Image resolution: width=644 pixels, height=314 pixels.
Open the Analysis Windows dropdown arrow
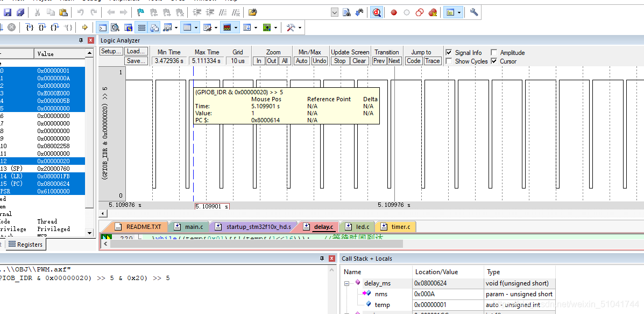236,27
